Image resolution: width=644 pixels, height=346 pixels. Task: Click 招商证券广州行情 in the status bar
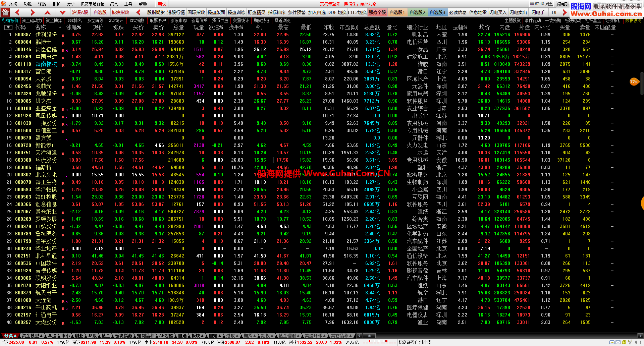[415, 342]
